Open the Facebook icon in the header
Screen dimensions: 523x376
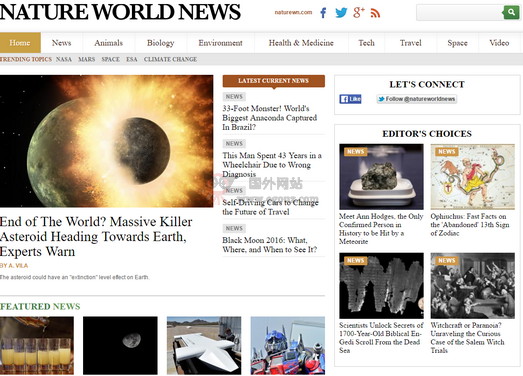click(x=323, y=13)
